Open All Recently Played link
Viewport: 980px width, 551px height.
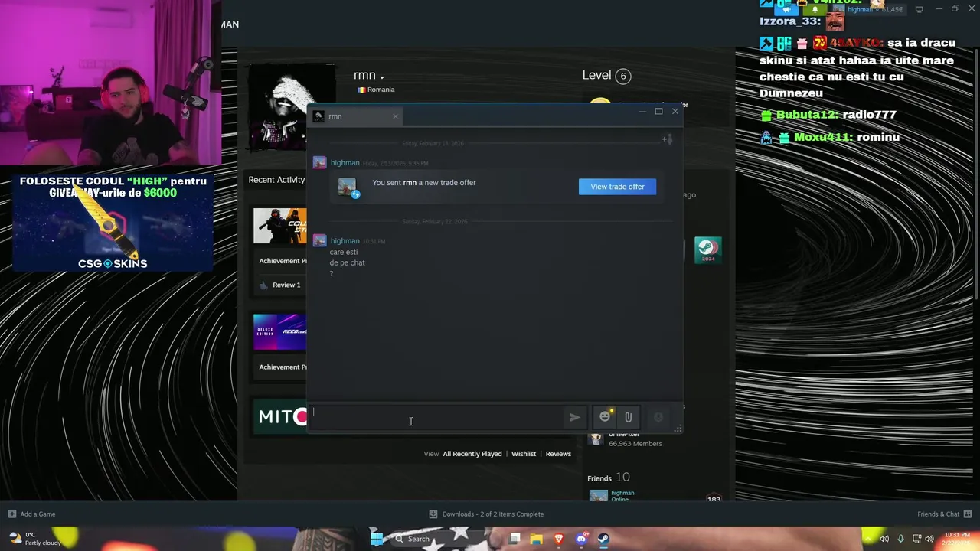(x=472, y=454)
